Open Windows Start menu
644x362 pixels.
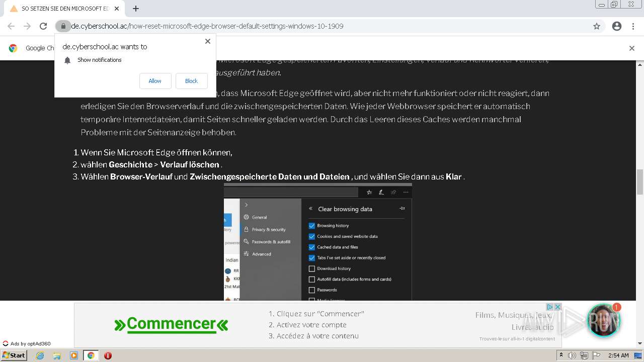(x=14, y=355)
